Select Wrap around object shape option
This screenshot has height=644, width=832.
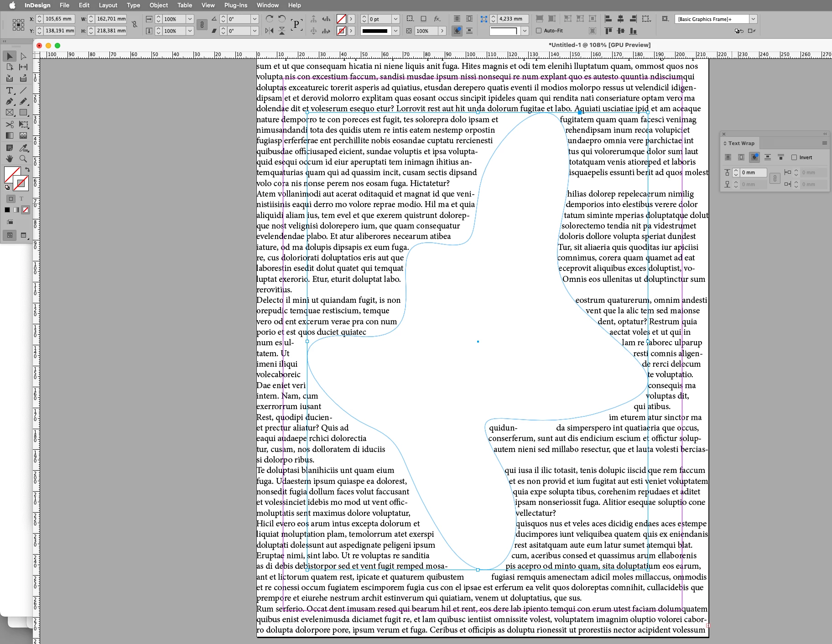(754, 157)
